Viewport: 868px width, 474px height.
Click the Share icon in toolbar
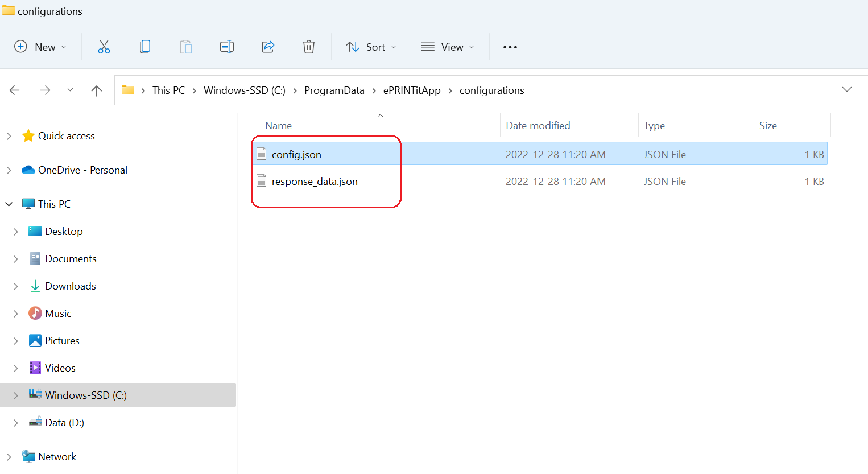point(268,47)
